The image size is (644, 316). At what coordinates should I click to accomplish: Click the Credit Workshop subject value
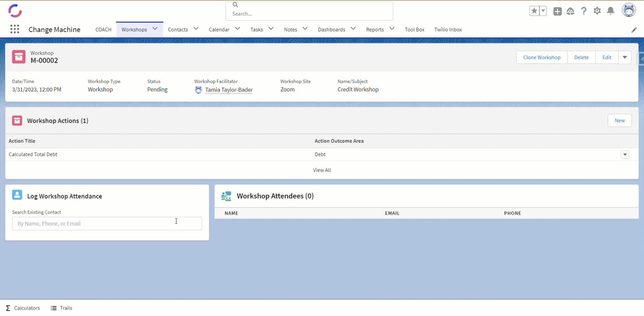click(x=358, y=89)
